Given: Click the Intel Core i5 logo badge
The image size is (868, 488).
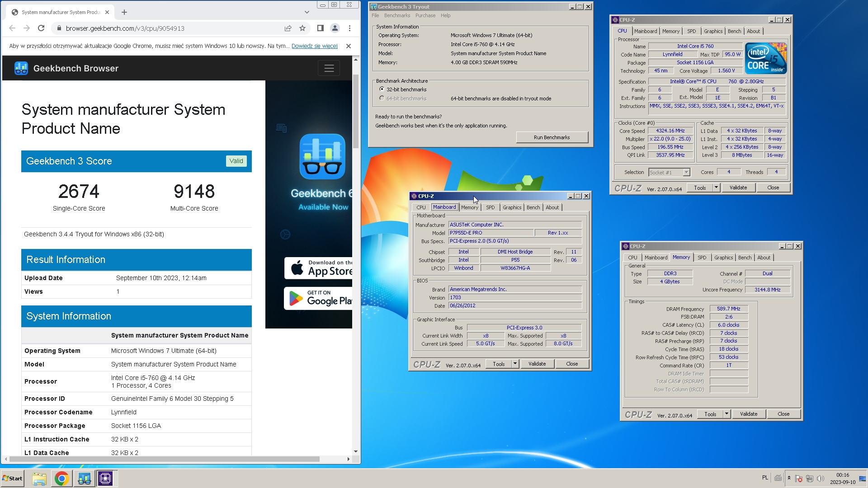Looking at the screenshot, I should 766,58.
